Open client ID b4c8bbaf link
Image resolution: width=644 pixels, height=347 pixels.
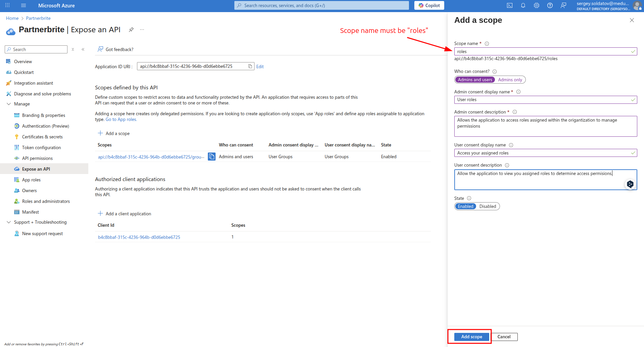[x=139, y=237]
